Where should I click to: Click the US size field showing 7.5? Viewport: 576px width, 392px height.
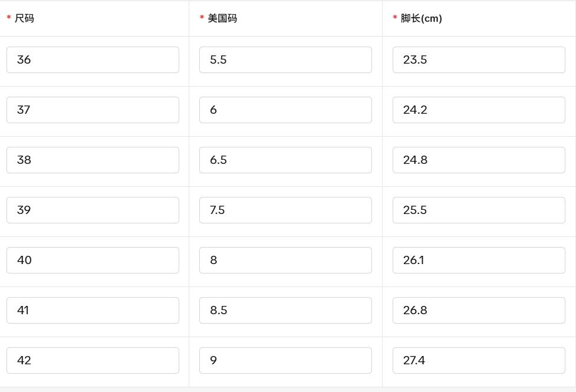click(x=285, y=210)
